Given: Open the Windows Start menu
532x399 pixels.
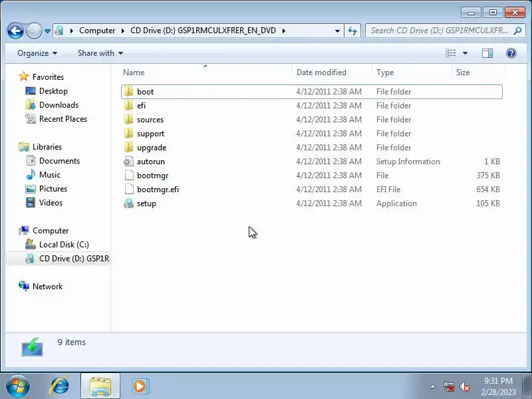Looking at the screenshot, I should pyautogui.click(x=17, y=386).
